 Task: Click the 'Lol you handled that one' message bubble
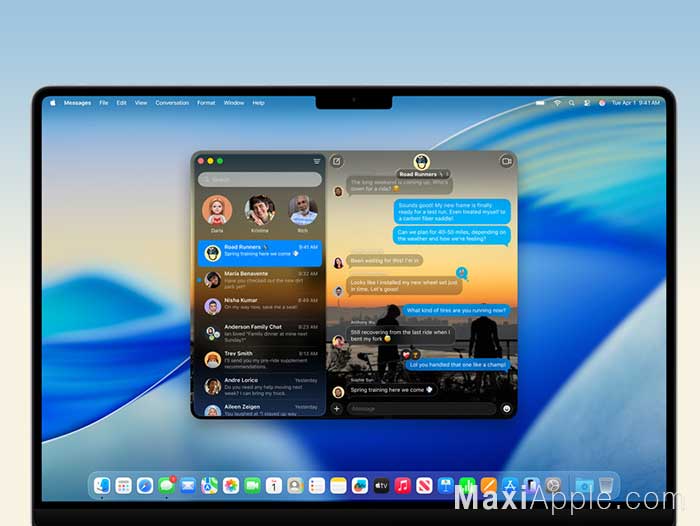click(458, 365)
